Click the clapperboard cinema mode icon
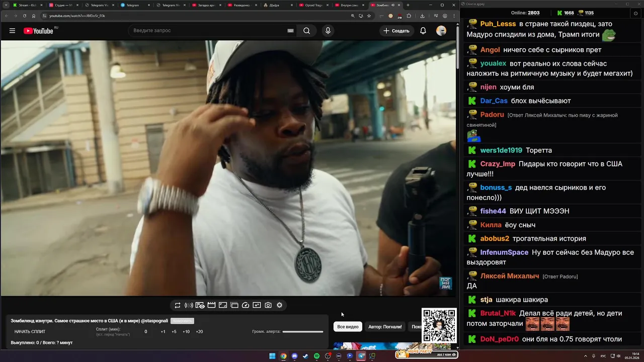The height and width of the screenshot is (362, 644). click(x=211, y=305)
